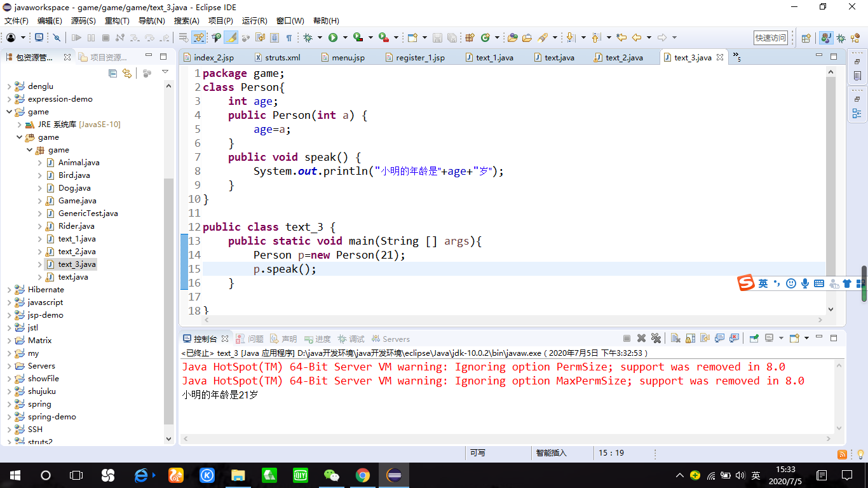Viewport: 868px width, 488px height.
Task: Open the Run button dropdown arrow
Action: pyautogui.click(x=345, y=37)
